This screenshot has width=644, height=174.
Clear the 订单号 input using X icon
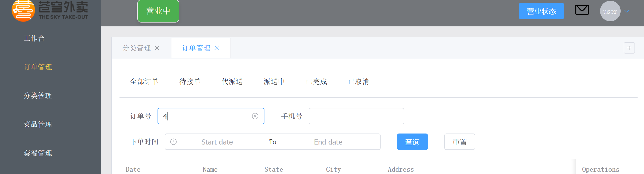tap(255, 116)
